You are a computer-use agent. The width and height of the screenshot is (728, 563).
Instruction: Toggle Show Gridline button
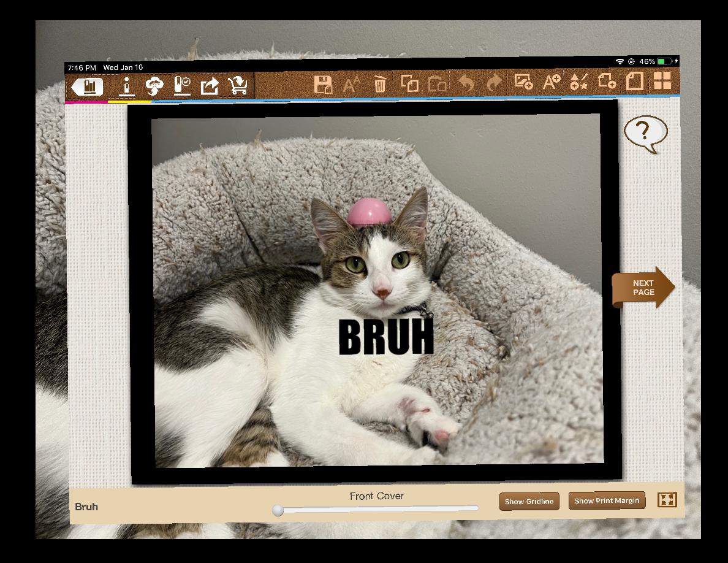coord(529,501)
